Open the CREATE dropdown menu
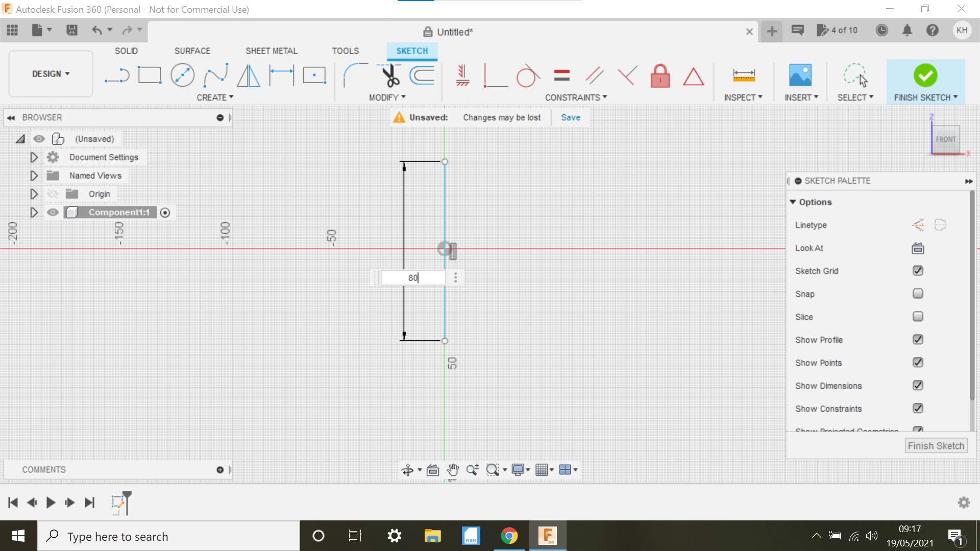 (215, 97)
